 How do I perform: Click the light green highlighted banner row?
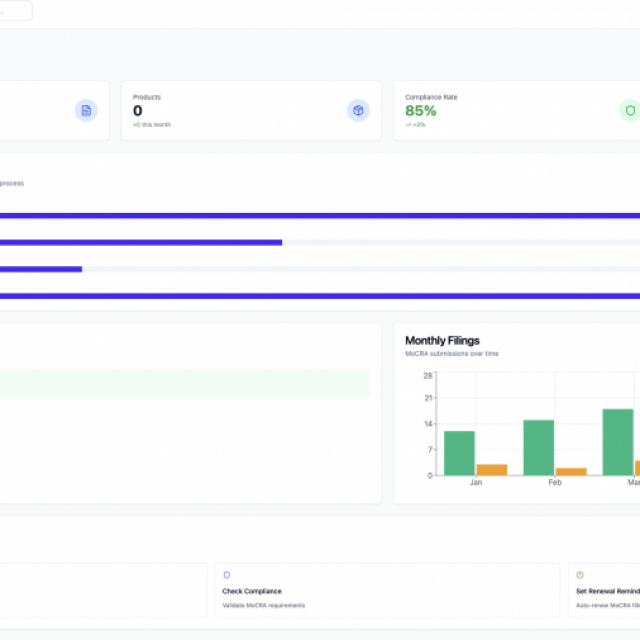184,384
